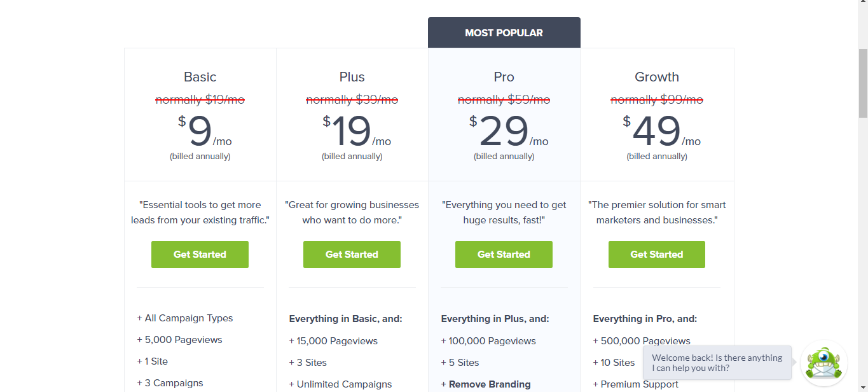Click the 'Remove Branding' feature in Pro

coord(489,384)
